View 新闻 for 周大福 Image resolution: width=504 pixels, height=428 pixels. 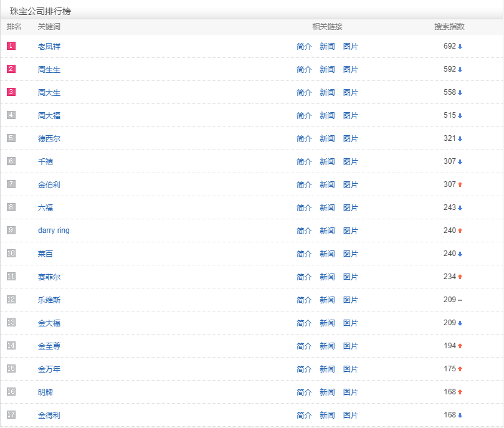pos(327,116)
